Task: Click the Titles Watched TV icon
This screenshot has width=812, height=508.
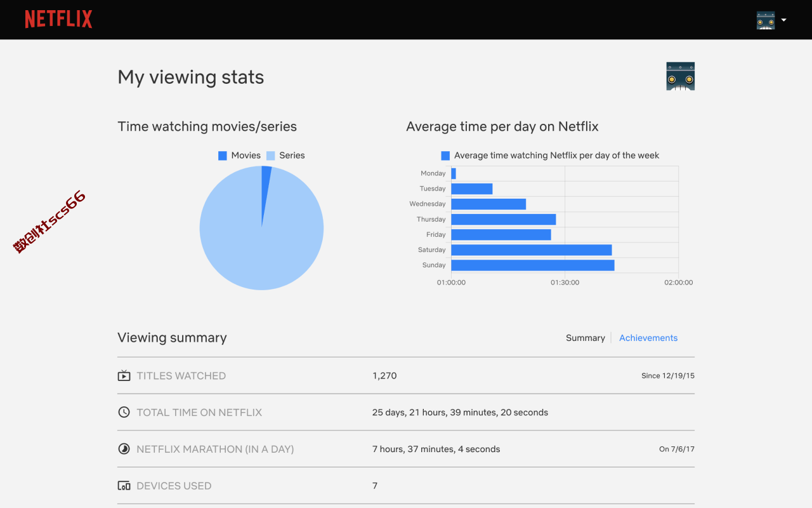Action: 124,375
